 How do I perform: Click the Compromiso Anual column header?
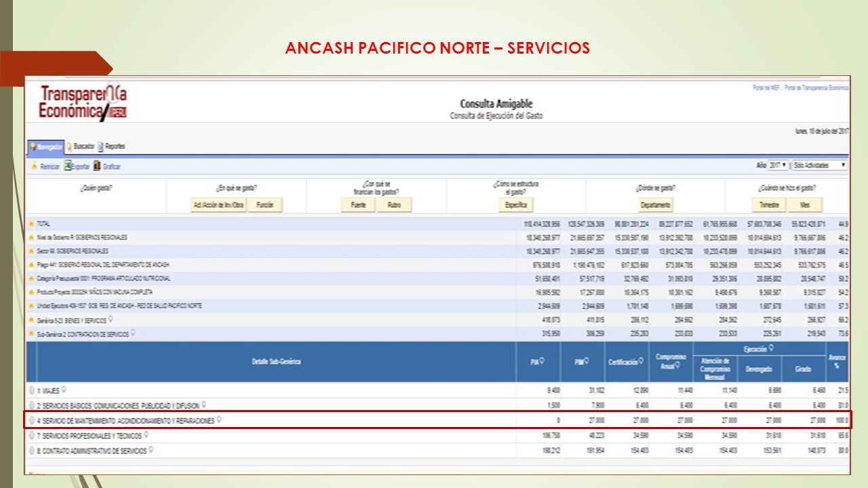[671, 361]
